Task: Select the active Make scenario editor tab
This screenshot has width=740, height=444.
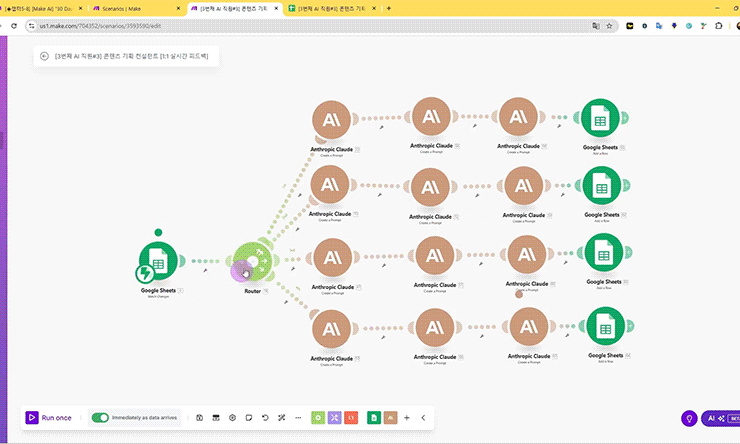Action: 235,8
